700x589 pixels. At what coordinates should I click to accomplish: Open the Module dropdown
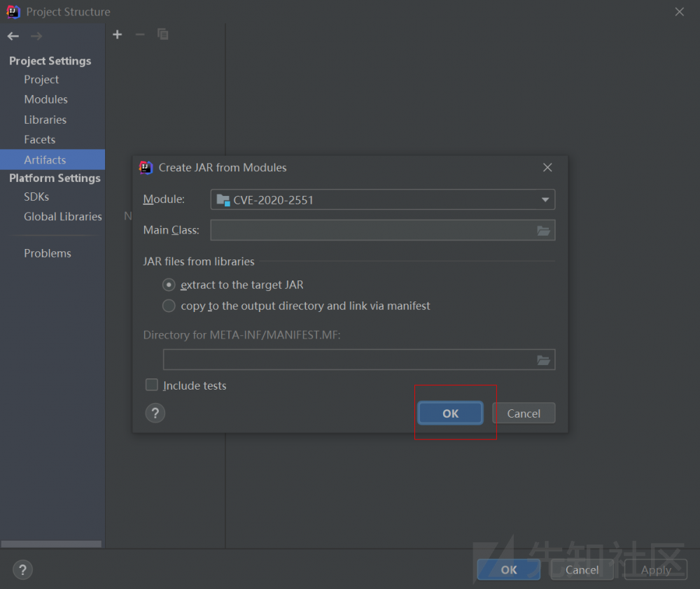(x=545, y=199)
